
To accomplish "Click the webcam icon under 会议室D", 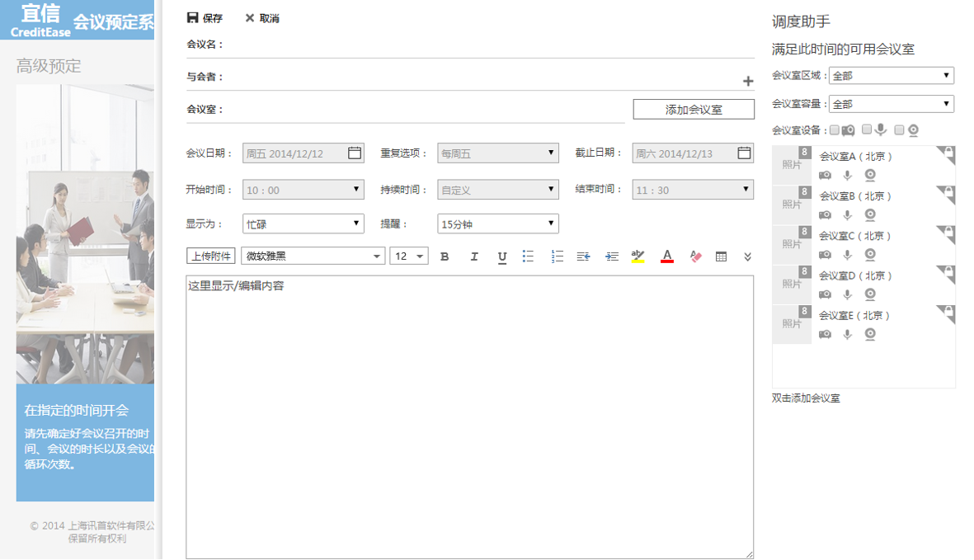I will coord(870,294).
